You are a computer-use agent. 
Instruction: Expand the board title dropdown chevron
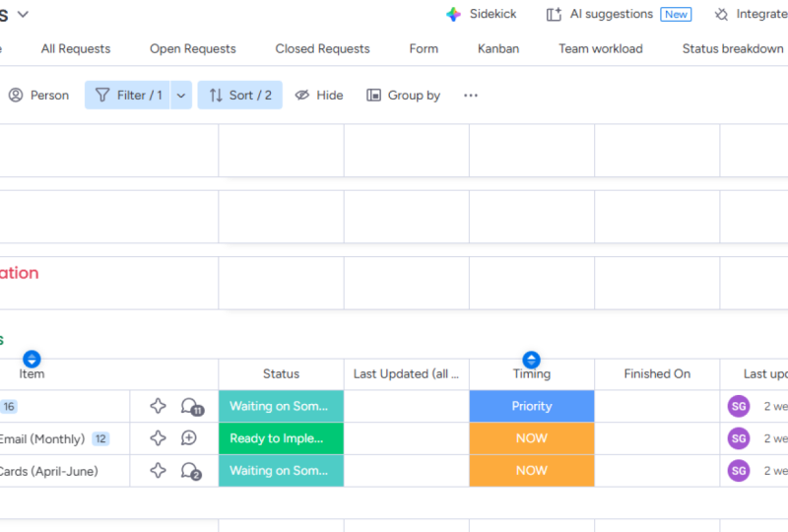23,15
